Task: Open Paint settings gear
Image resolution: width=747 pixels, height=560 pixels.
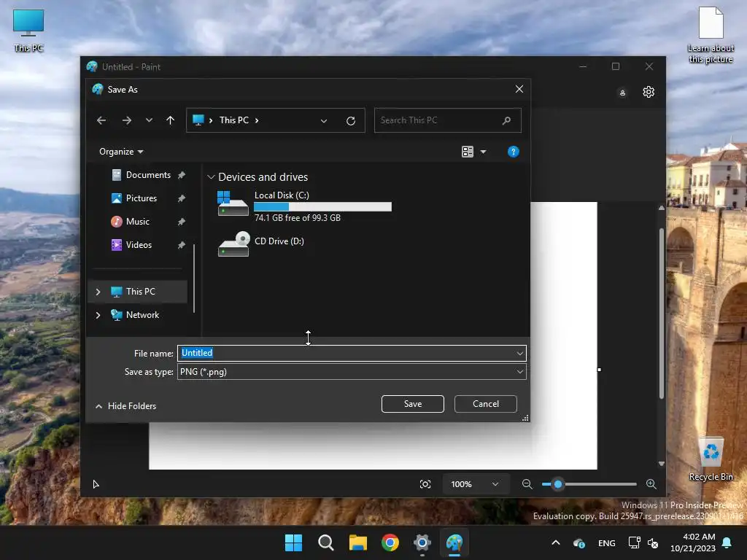Action: pos(649,92)
